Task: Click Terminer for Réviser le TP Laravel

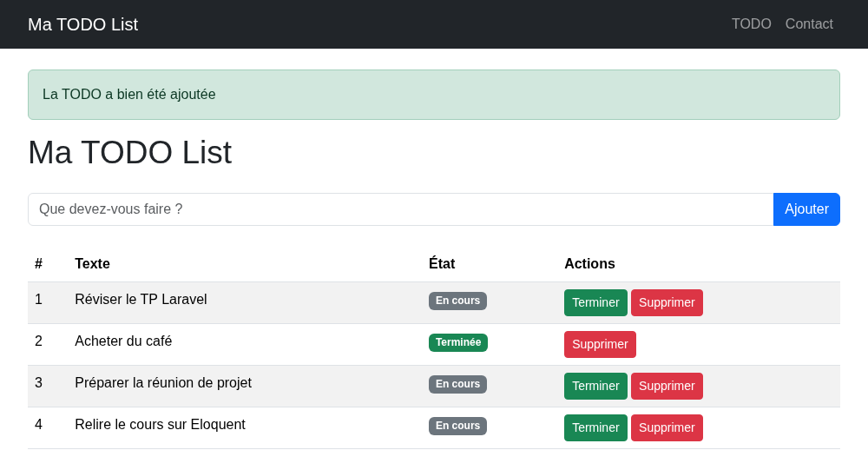Action: [x=595, y=302]
